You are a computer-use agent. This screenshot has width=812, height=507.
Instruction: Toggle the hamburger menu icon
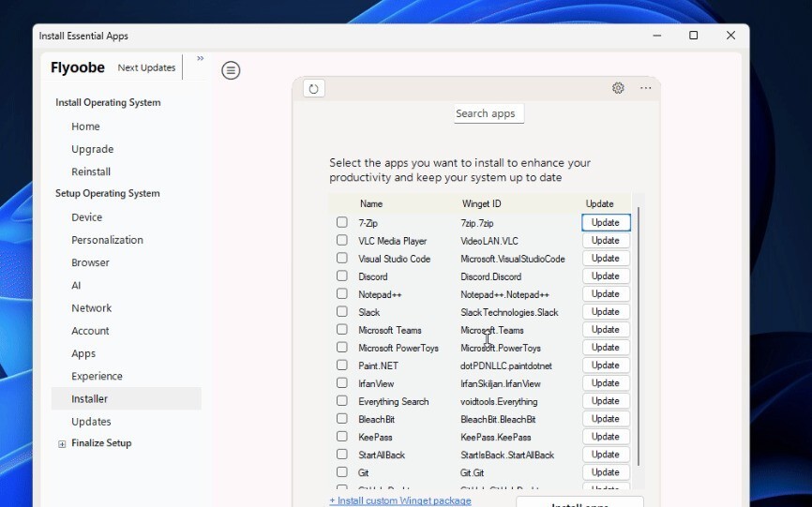click(x=231, y=70)
